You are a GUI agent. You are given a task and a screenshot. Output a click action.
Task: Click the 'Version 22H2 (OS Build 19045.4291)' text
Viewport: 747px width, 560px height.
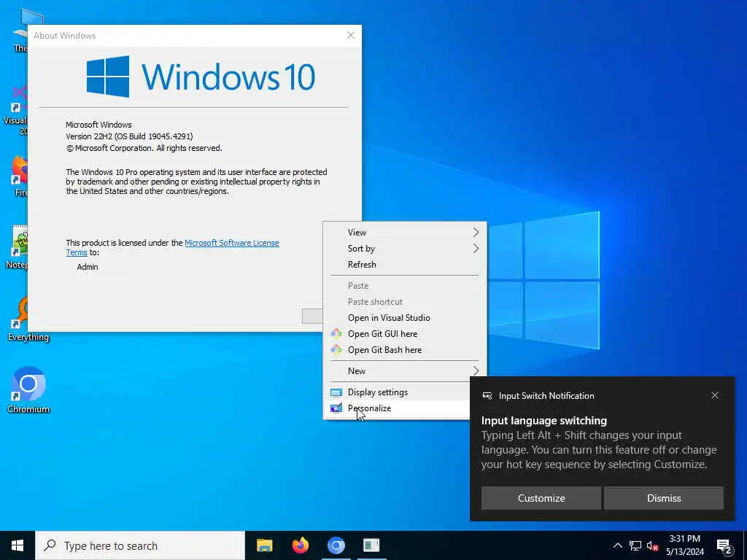(x=129, y=136)
